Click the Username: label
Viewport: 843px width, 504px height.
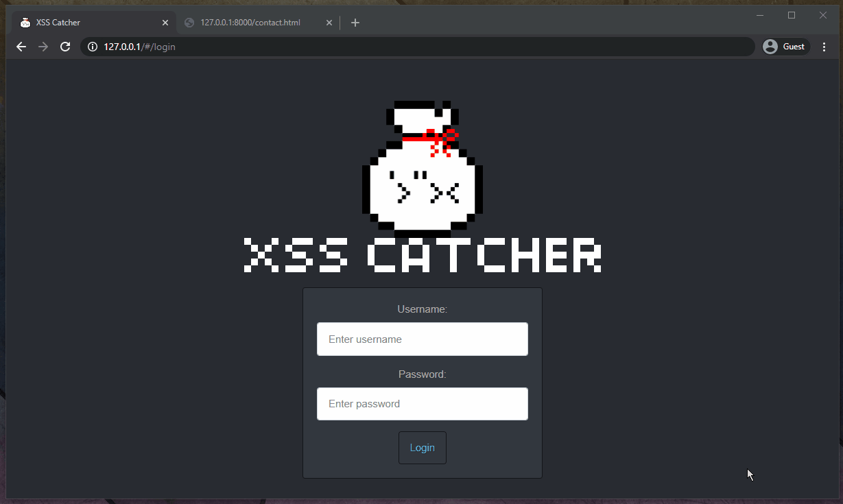pyautogui.click(x=423, y=309)
